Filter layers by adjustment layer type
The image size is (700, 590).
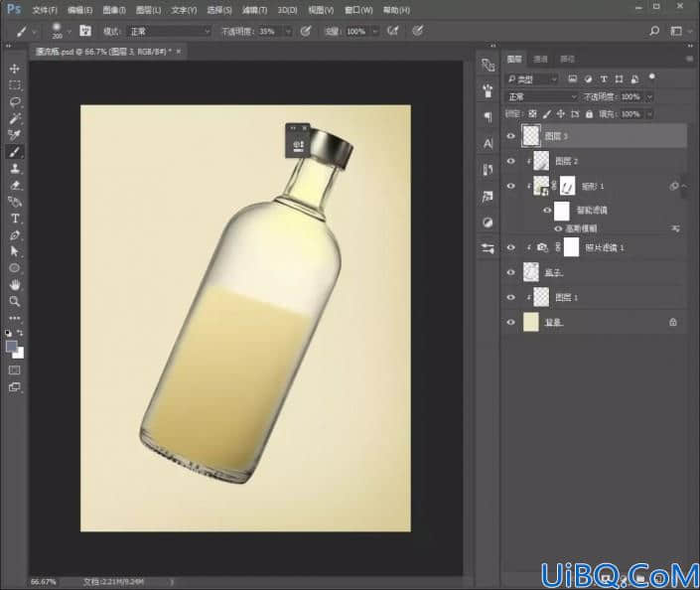coord(588,79)
